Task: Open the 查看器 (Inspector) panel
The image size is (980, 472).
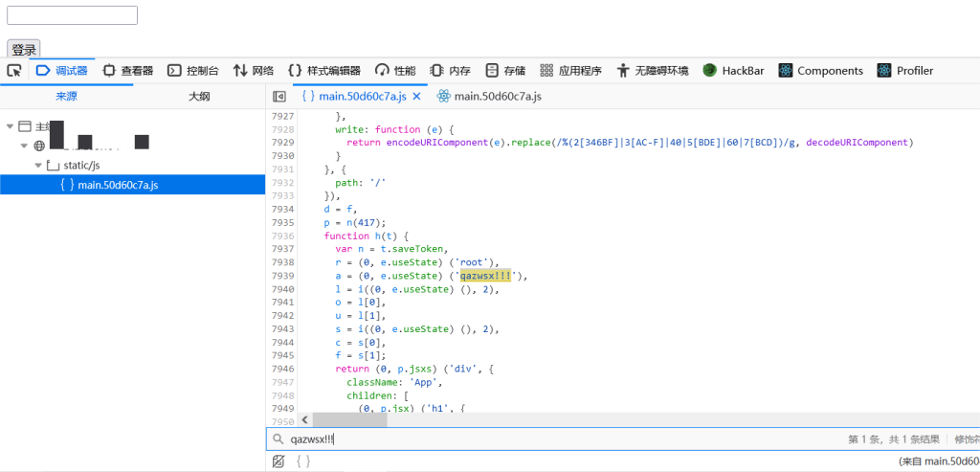Action: click(x=128, y=70)
